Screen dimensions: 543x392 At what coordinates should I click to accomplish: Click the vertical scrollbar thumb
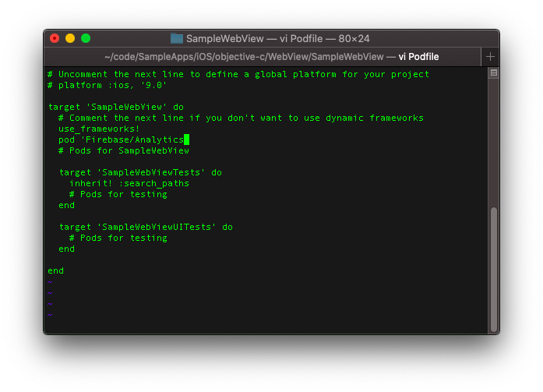(493, 269)
